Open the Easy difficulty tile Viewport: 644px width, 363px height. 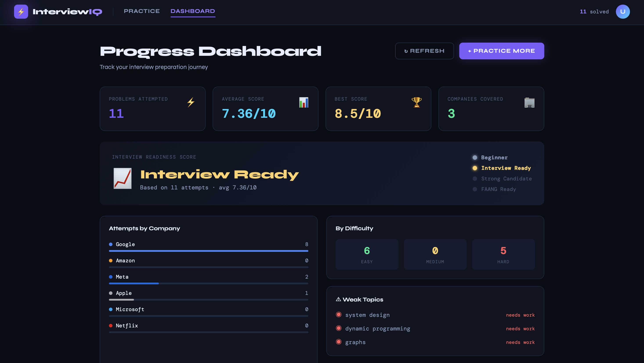pos(367,254)
